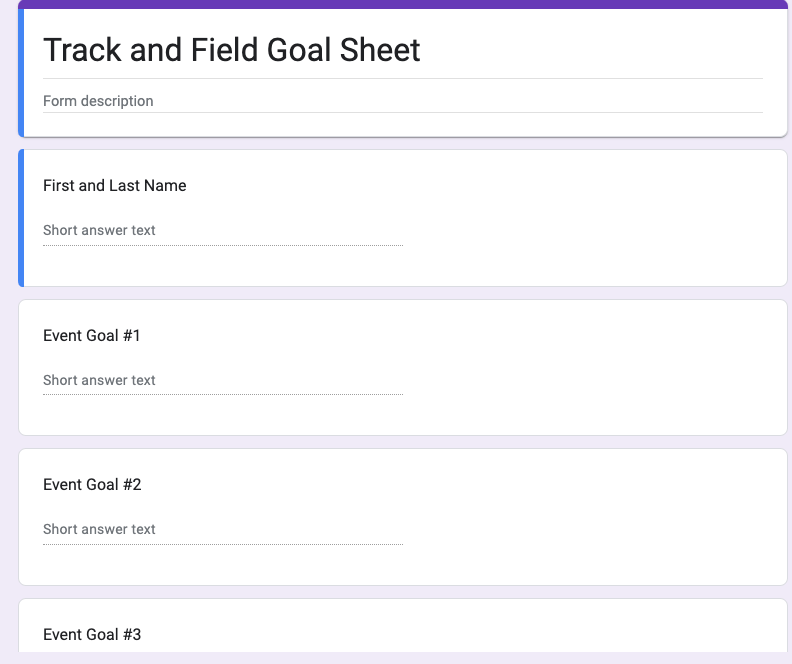Image resolution: width=792 pixels, height=664 pixels.
Task: Click gap between title card and name card
Action: pyautogui.click(x=400, y=143)
